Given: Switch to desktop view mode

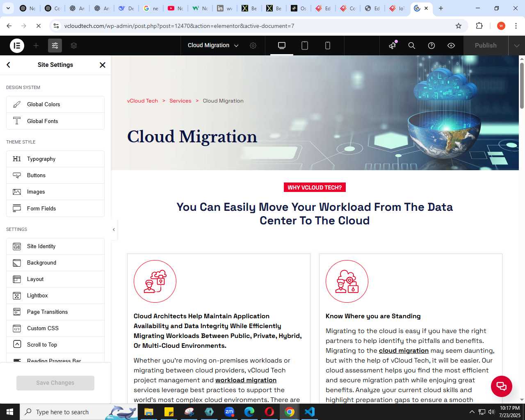Looking at the screenshot, I should [x=282, y=46].
